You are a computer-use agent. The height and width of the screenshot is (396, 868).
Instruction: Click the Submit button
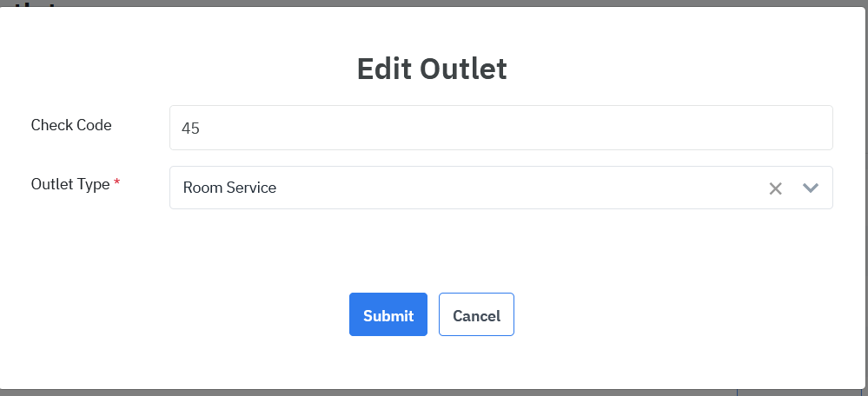coord(388,314)
